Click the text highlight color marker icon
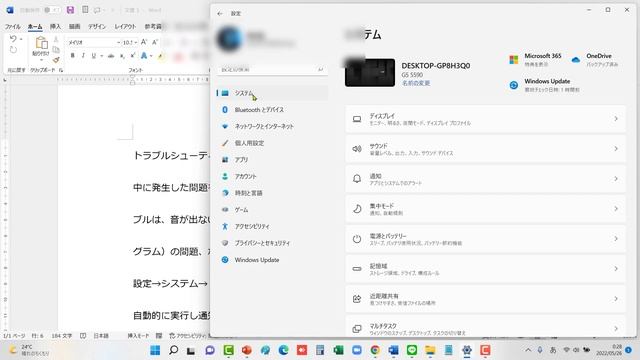 pyautogui.click(x=161, y=56)
